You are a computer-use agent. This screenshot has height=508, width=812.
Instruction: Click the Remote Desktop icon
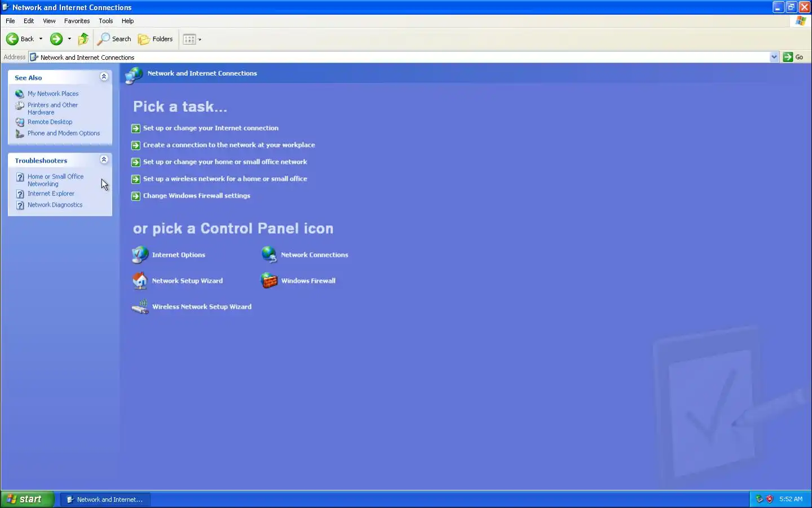(x=20, y=122)
